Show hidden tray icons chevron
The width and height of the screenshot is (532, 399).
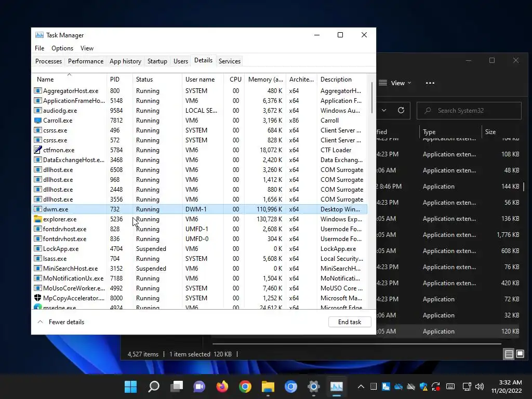[361, 387]
